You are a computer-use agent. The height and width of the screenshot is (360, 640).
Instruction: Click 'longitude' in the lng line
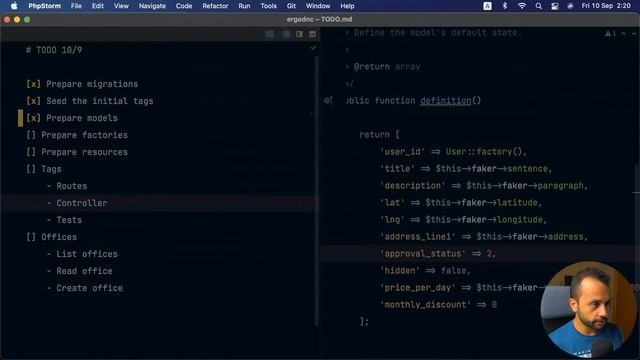click(x=520, y=220)
